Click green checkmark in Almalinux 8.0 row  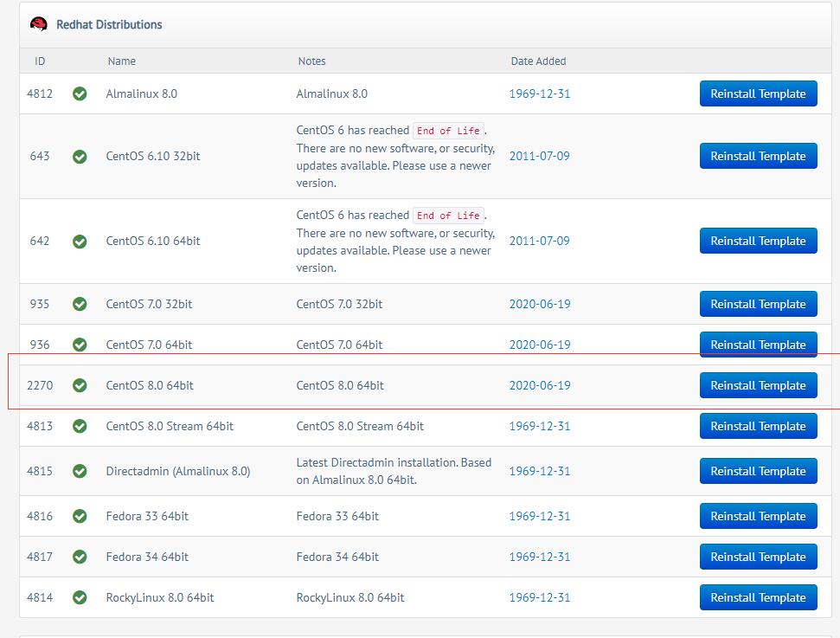pos(80,93)
